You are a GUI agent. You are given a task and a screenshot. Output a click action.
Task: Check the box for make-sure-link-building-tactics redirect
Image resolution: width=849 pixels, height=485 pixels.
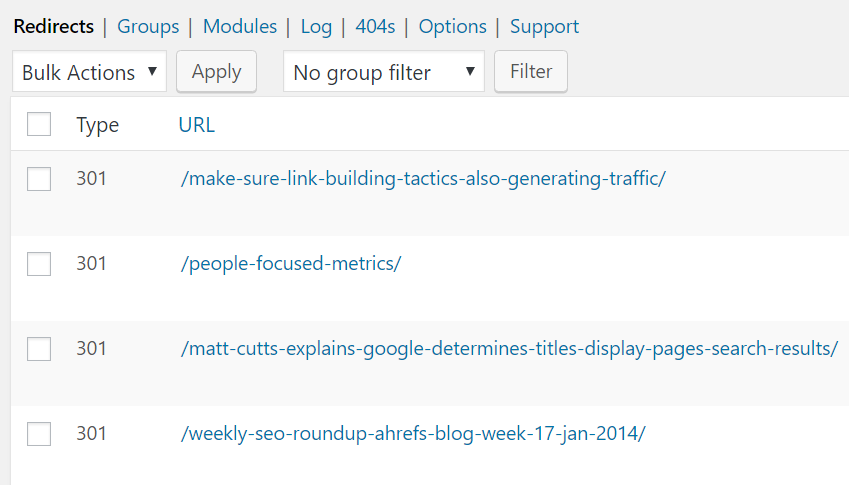(x=39, y=179)
